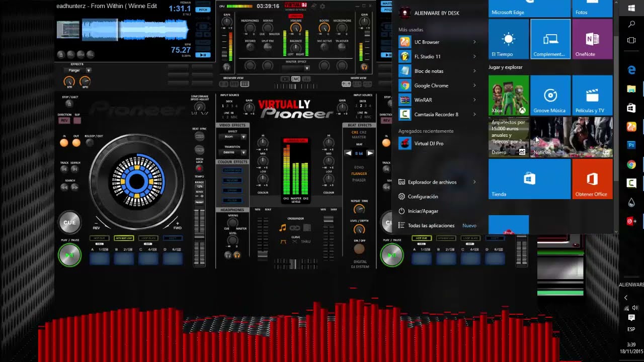644x362 pixels.
Task: Open the Tienda store tile
Action: (529, 179)
